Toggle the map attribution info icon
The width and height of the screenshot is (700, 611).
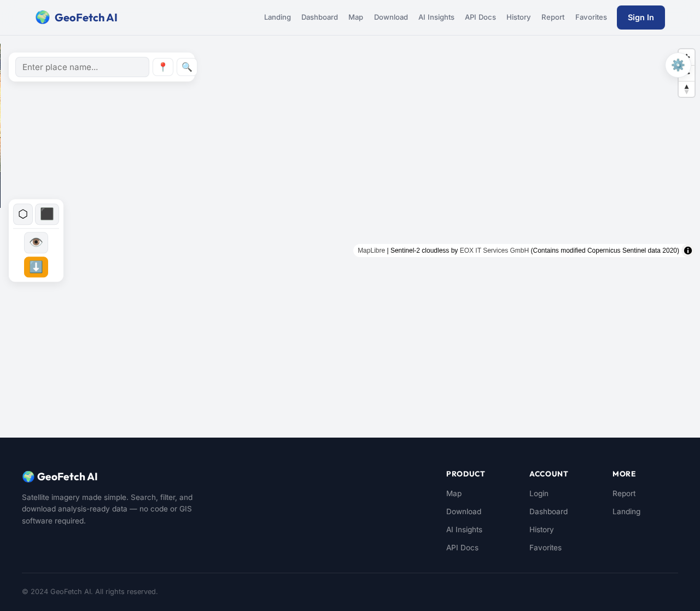pos(688,251)
